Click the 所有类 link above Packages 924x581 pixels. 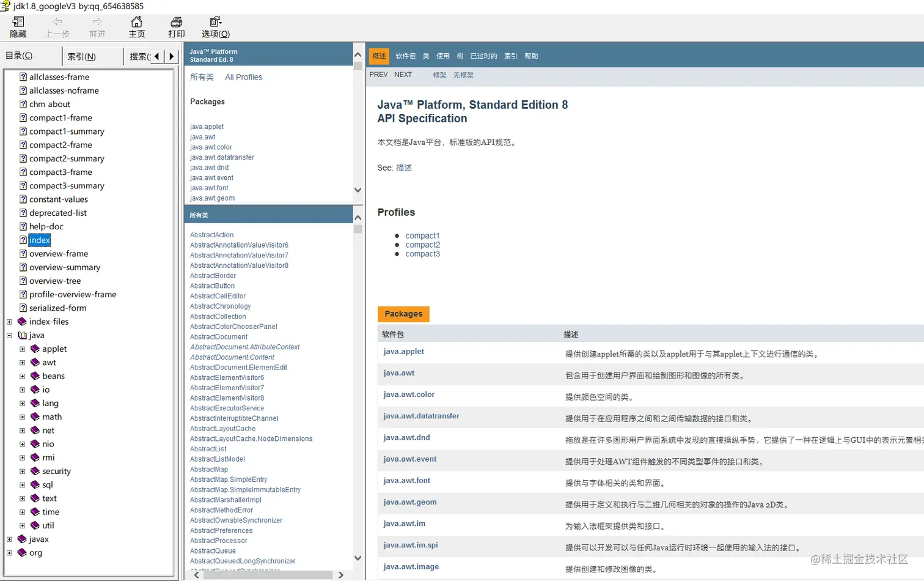tap(202, 77)
